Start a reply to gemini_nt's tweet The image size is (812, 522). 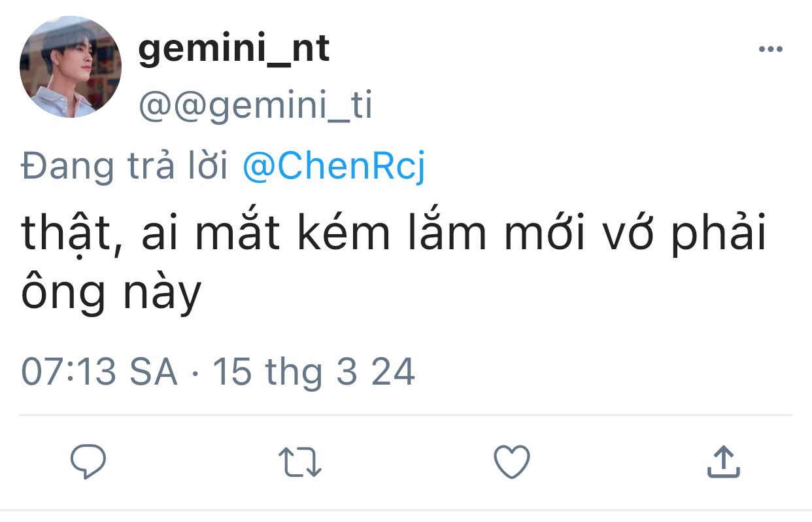click(88, 462)
